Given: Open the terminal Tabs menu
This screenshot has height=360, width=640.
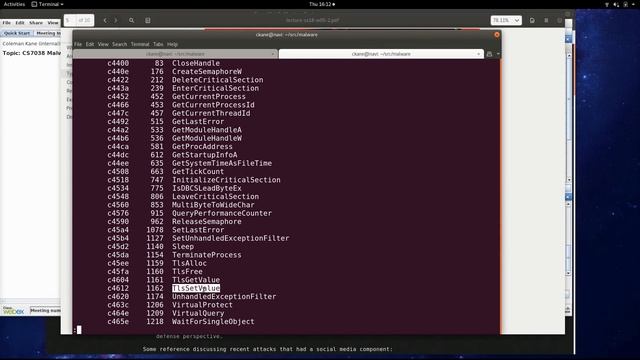Looking at the screenshot, I should tap(158, 44).
